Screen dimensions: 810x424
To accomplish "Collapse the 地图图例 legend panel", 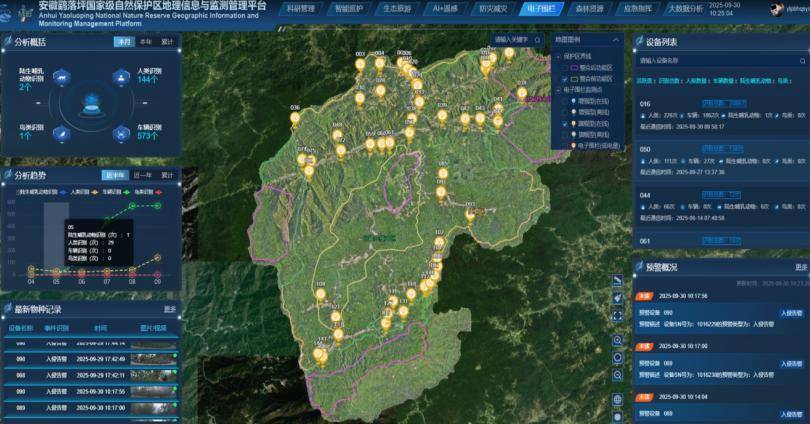I will (x=618, y=40).
